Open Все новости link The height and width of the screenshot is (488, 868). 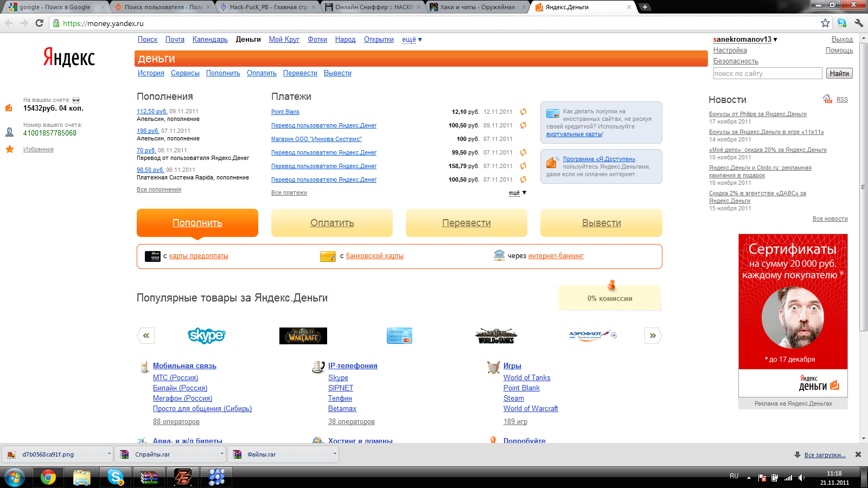click(x=830, y=219)
